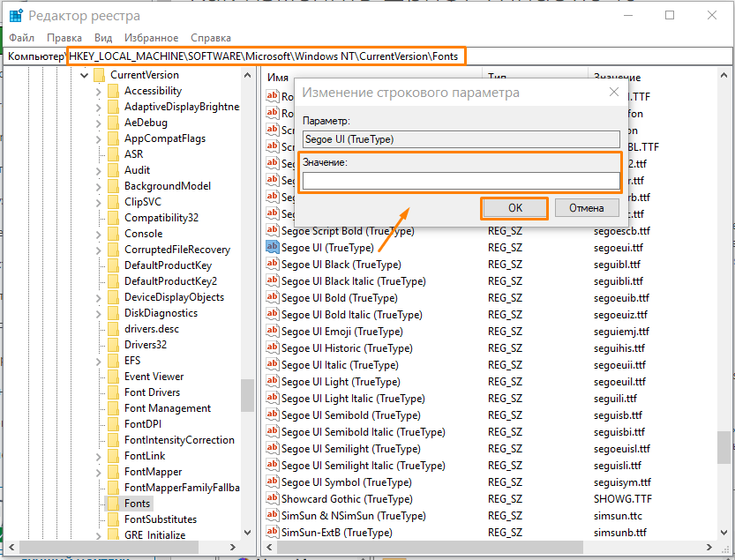Image resolution: width=735 pixels, height=560 pixels.
Task: Expand the AeDebug key
Action: click(99, 123)
